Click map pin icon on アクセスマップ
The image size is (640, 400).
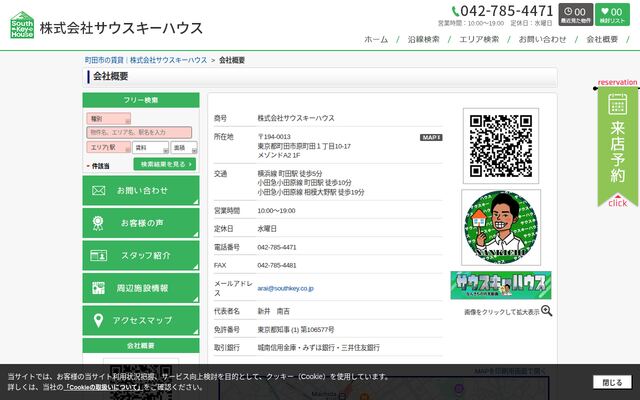(98, 320)
